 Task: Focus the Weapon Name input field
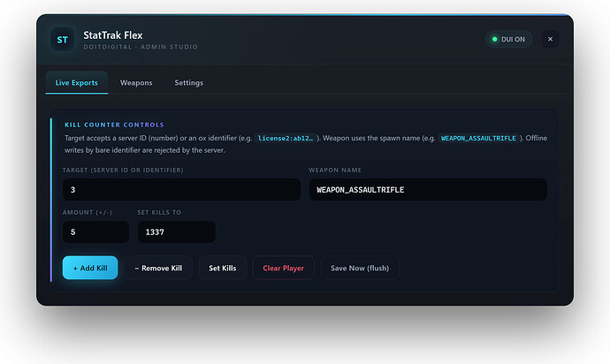point(428,190)
